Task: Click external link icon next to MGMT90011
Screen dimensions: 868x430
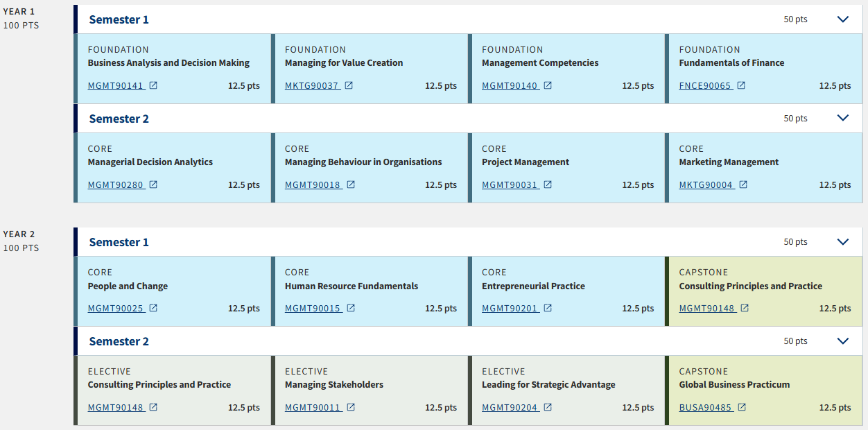Action: point(351,408)
